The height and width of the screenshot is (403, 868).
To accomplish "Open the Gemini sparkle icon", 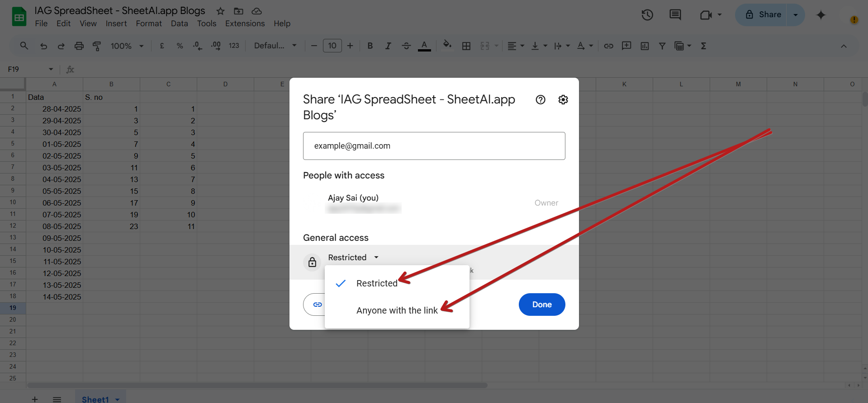I will 821,15.
